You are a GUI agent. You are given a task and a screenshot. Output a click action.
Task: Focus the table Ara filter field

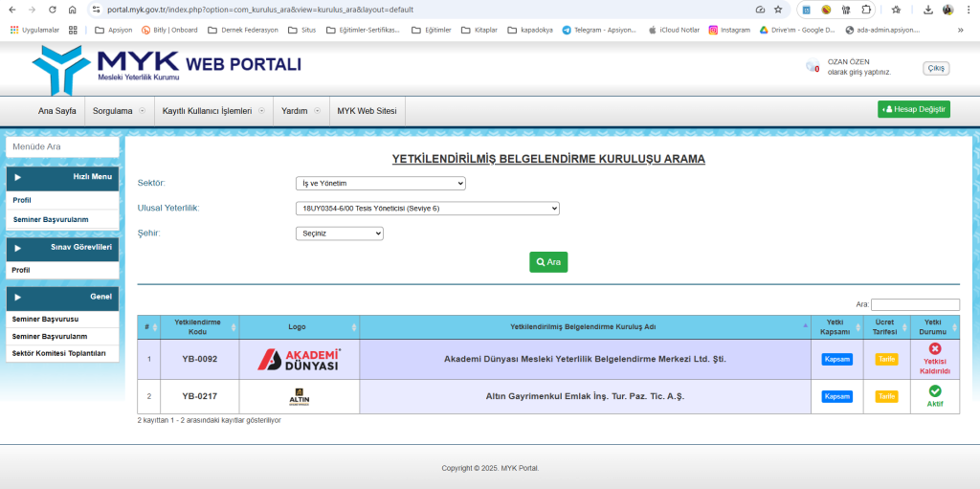pyautogui.click(x=915, y=304)
